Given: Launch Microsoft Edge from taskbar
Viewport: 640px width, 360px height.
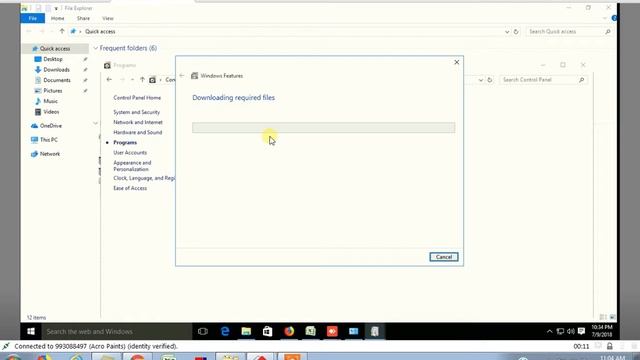Looking at the screenshot, I should pos(224,331).
